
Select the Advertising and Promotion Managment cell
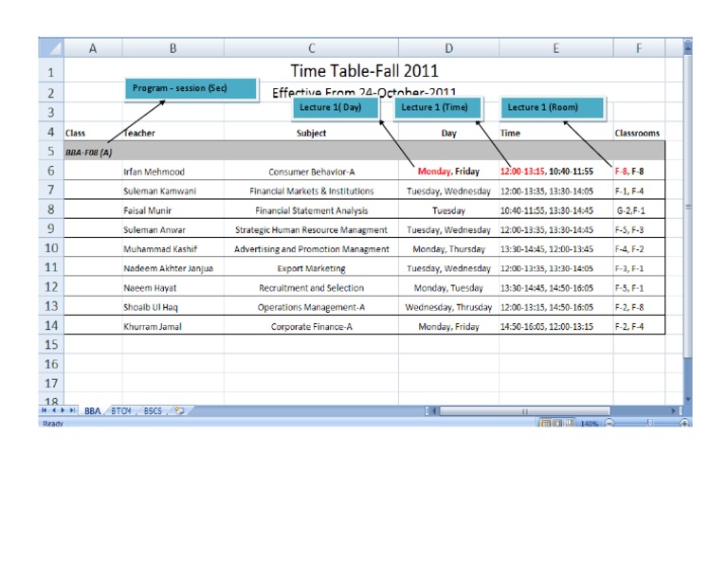click(x=311, y=248)
